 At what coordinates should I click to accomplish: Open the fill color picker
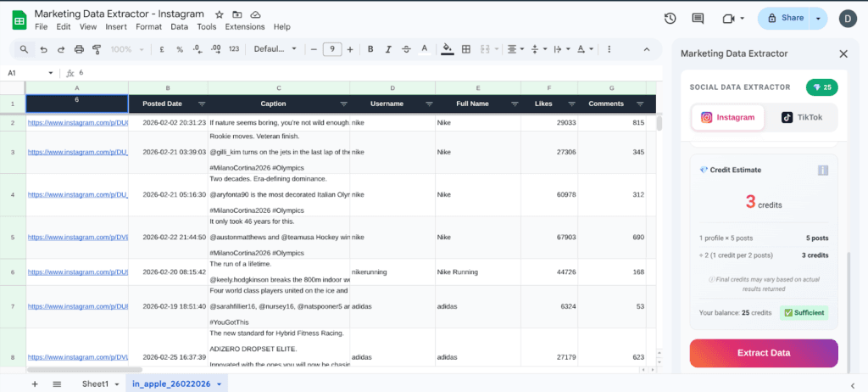tap(447, 49)
